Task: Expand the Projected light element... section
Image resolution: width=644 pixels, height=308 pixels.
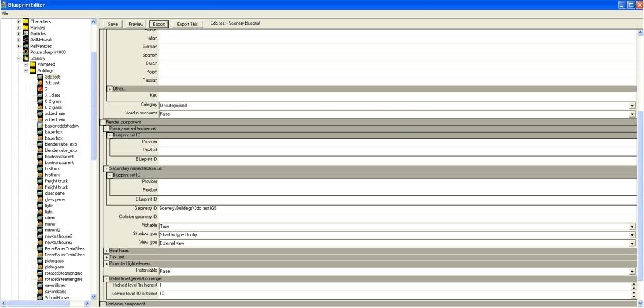Action: point(106,263)
